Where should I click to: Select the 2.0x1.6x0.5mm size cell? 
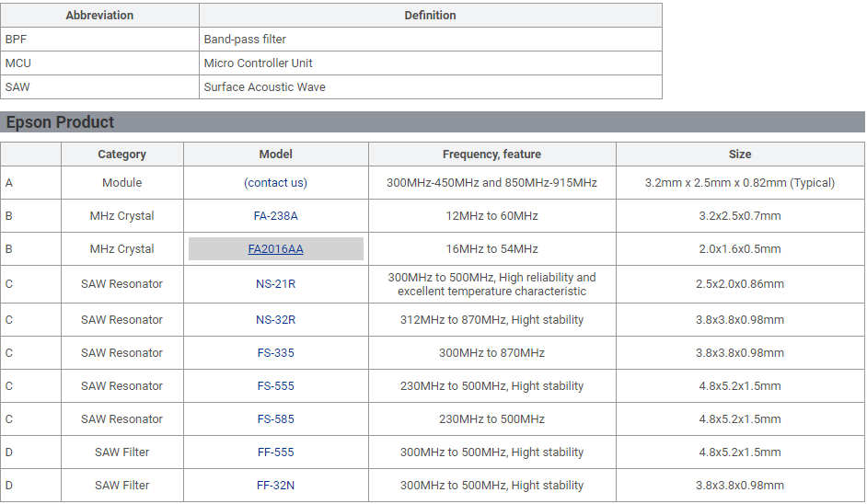(x=740, y=249)
